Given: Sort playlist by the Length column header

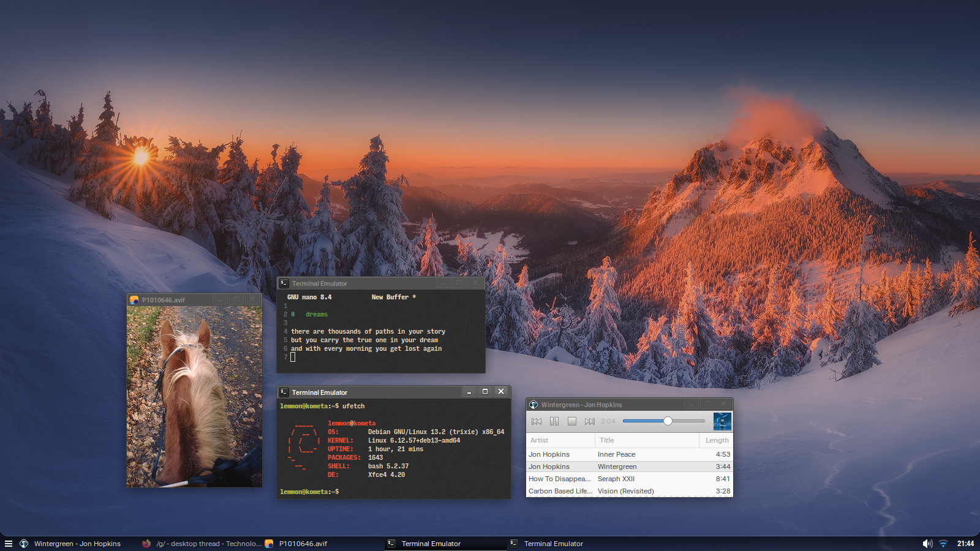Looking at the screenshot, I should point(716,440).
